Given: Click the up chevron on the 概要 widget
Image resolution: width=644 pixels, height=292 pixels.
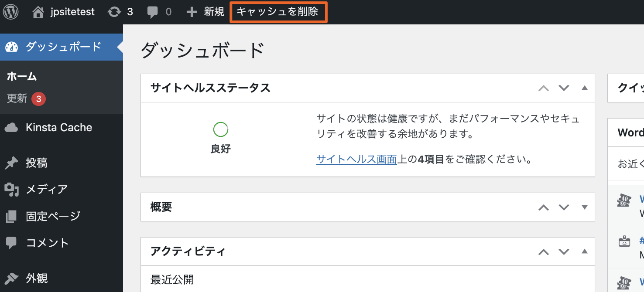Looking at the screenshot, I should [x=543, y=207].
